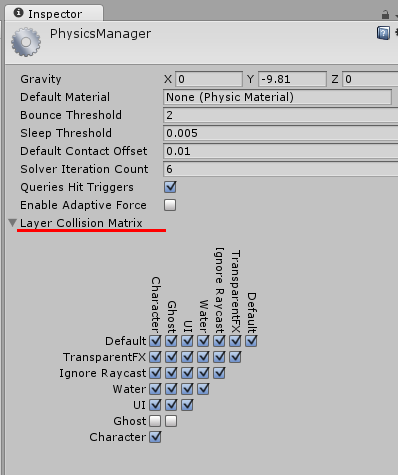Enable the Adaptive Force checkbox

coord(170,205)
